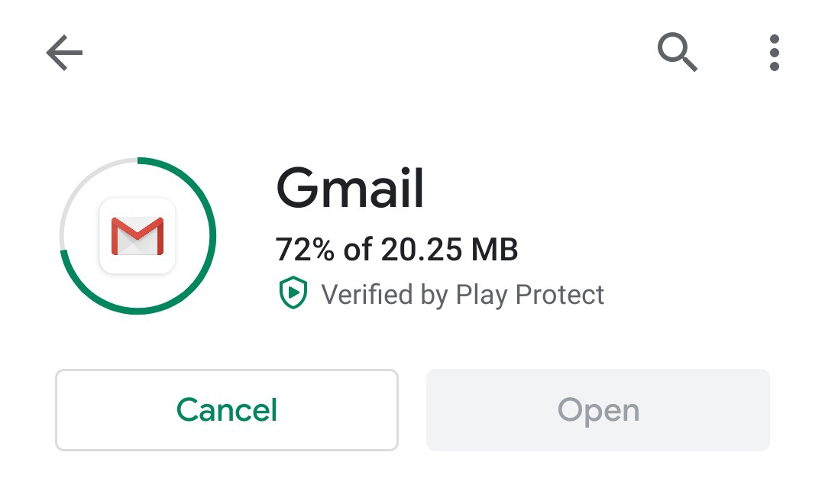Screen dimensions: 825x504
Task: Select the Gmail app title
Action: coord(350,188)
